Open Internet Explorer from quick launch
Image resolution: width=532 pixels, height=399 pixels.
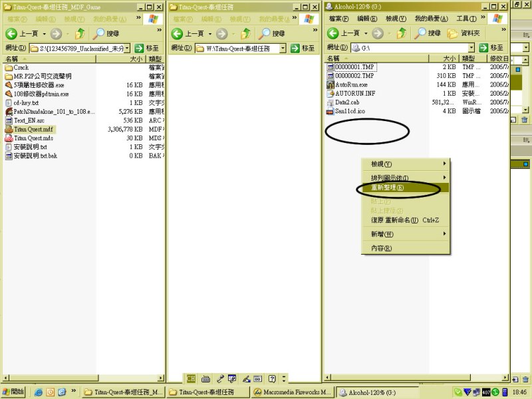pyautogui.click(x=39, y=392)
